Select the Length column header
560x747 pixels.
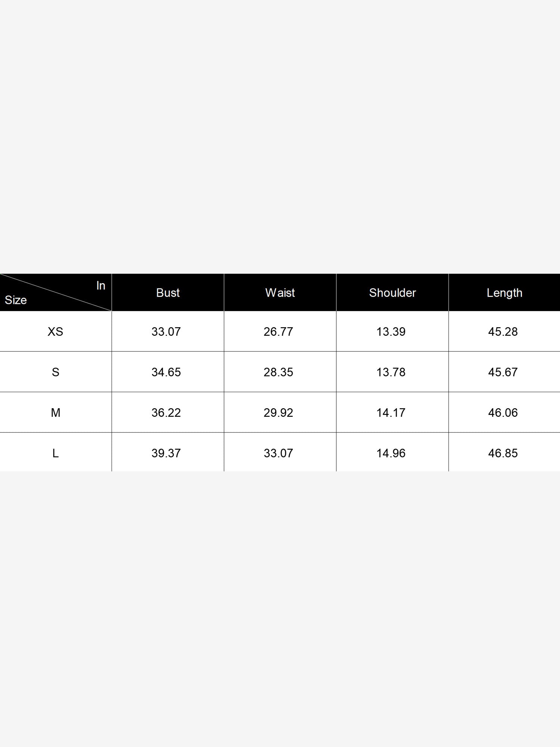click(504, 293)
